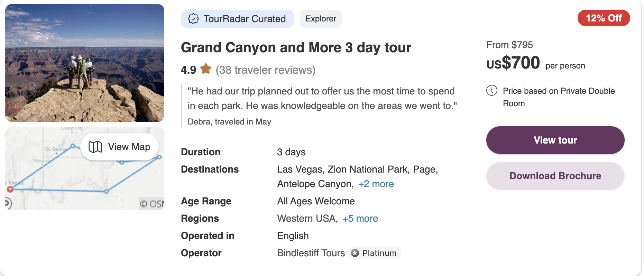This screenshot has height=276, width=644.
Task: Expand the +2 more destinations list
Action: pos(376,184)
